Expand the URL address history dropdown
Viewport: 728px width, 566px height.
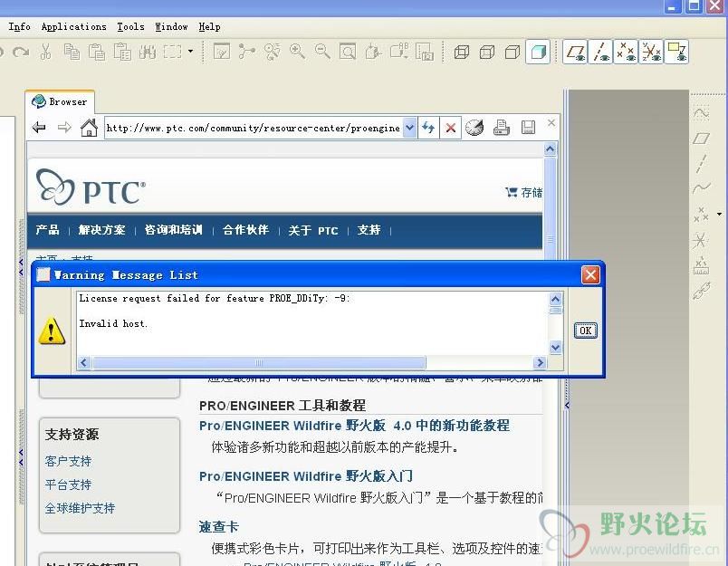[409, 128]
